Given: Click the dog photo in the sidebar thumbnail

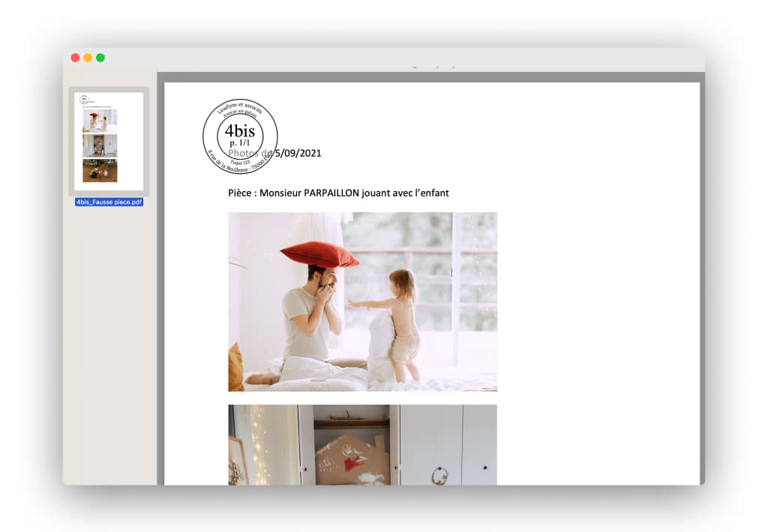Looking at the screenshot, I should (100, 170).
